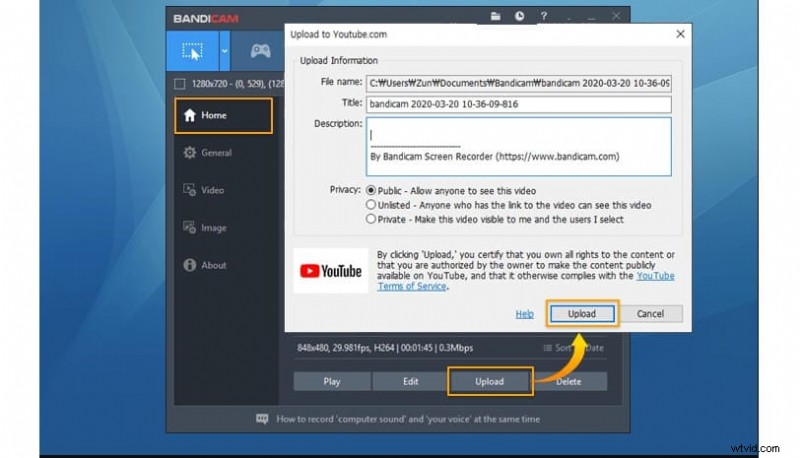Screen dimensions: 800x458
Task: Click the Image section icon
Action: pos(189,227)
